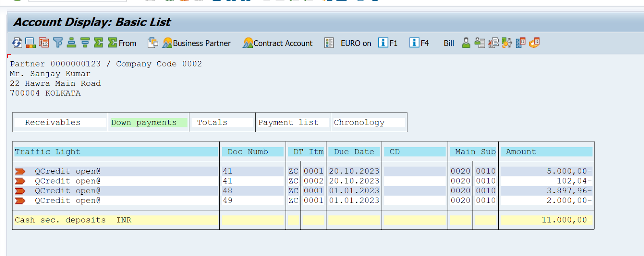The height and width of the screenshot is (256, 644).
Task: Click red traffic light for document 48
Action: (x=20, y=191)
